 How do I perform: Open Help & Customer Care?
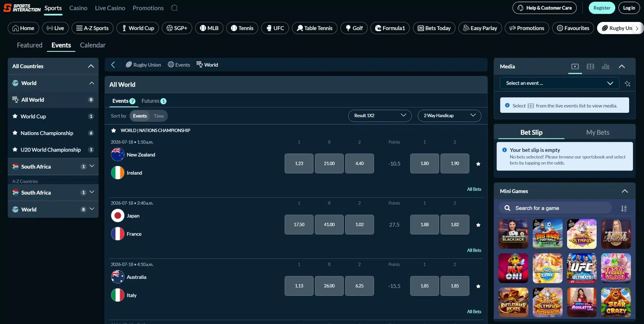coord(545,8)
